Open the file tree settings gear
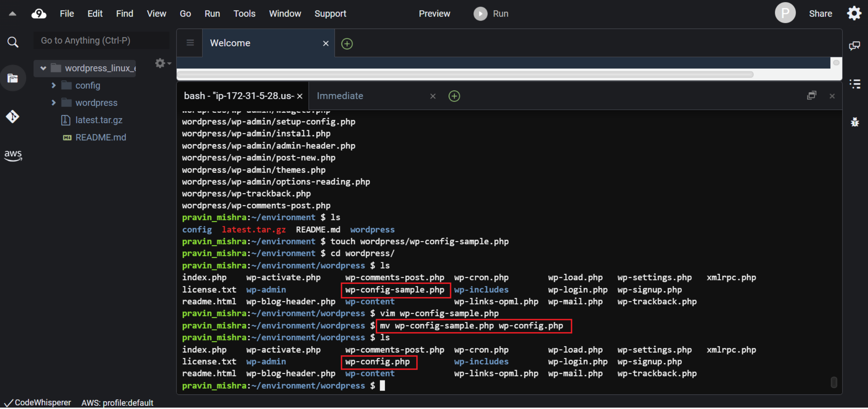The width and height of the screenshot is (868, 409). (162, 63)
